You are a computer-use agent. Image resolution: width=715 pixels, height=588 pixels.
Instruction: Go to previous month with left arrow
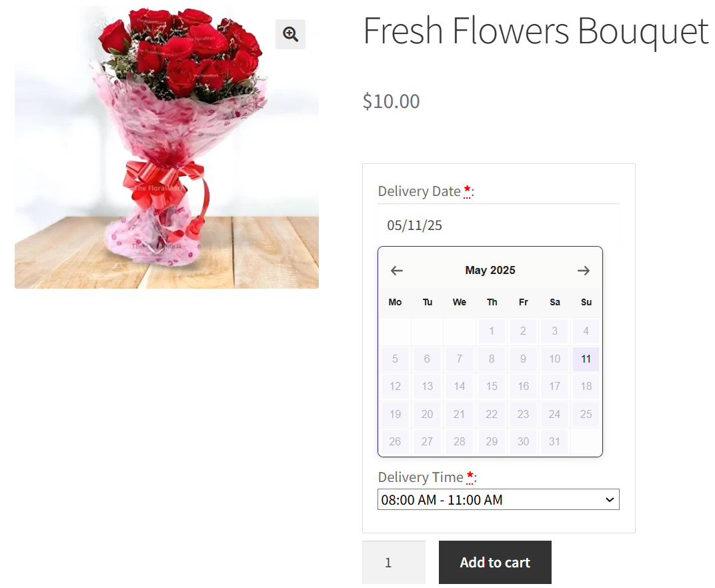(x=397, y=271)
